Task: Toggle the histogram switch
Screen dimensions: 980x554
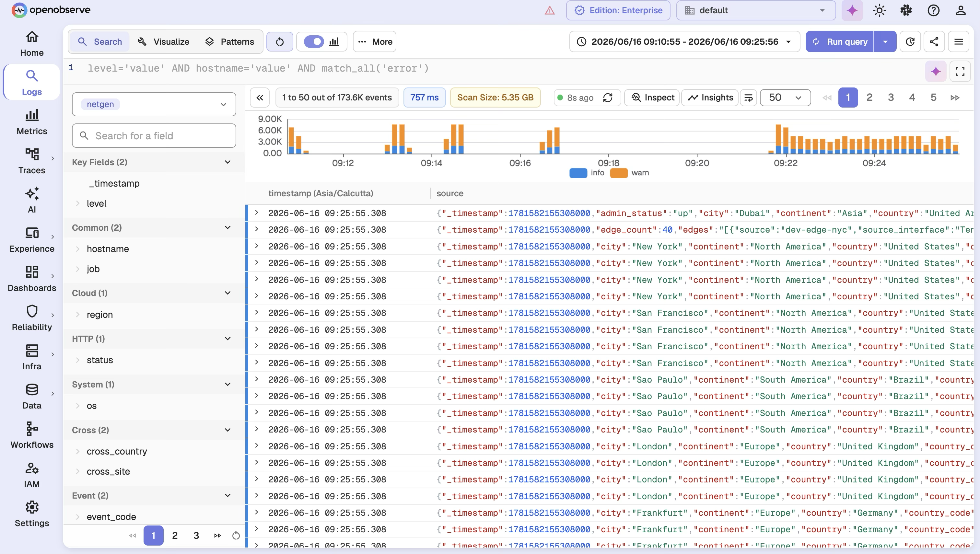Action: [314, 41]
